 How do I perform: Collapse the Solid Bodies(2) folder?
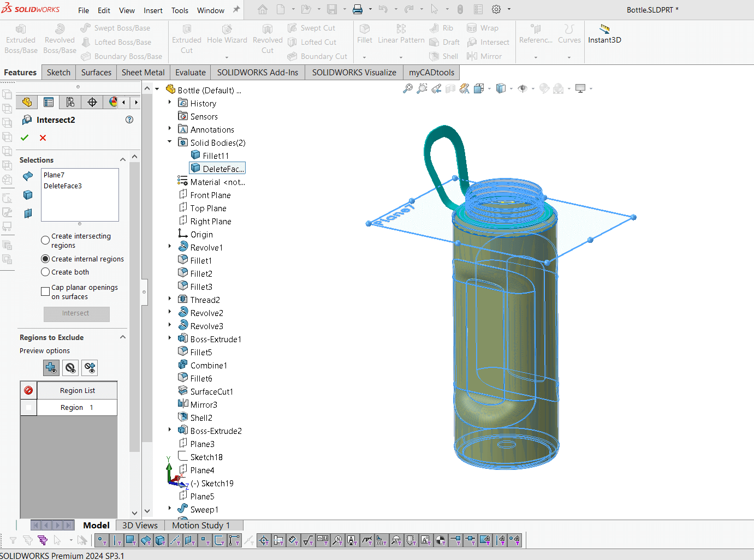tap(170, 142)
